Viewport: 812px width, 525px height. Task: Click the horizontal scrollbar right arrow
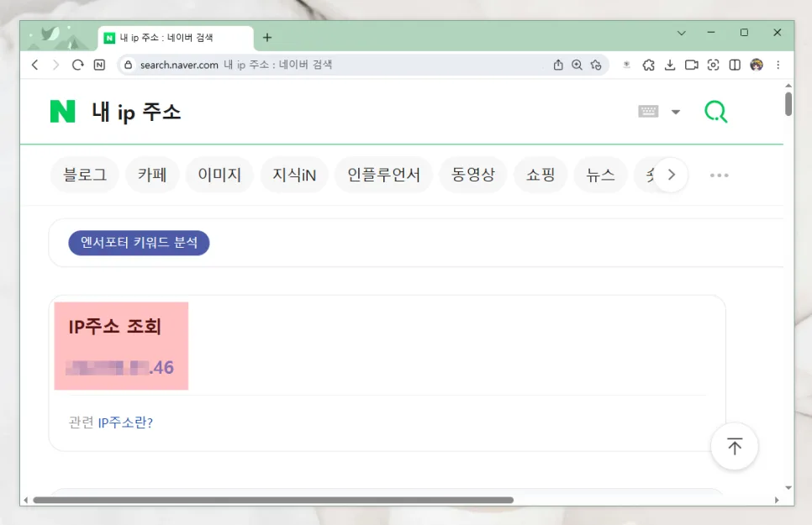(777, 500)
